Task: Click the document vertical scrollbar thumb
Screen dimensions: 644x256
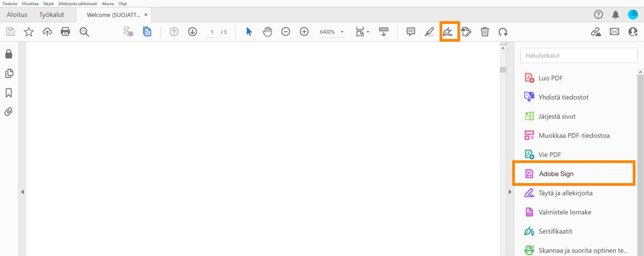Action: pyautogui.click(x=503, y=70)
